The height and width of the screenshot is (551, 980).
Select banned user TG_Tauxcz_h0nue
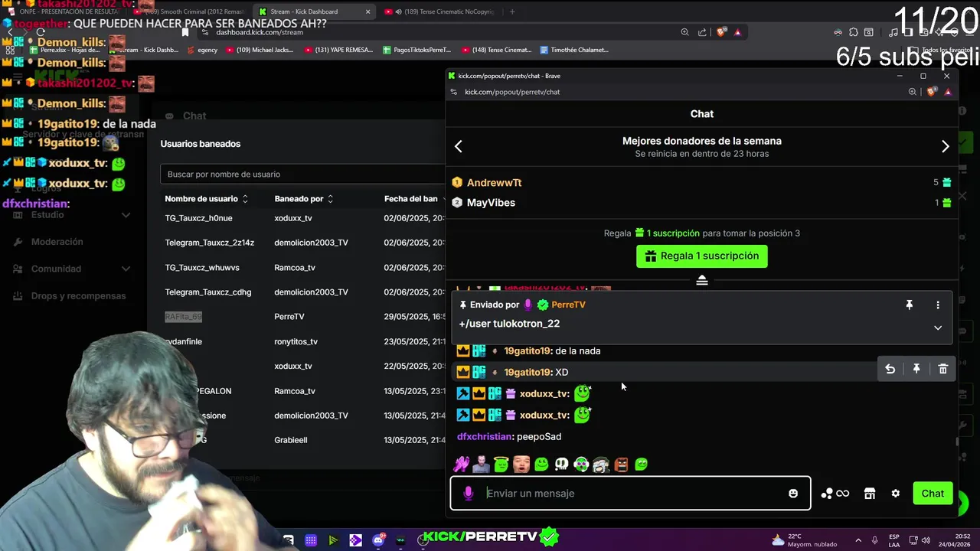click(198, 218)
